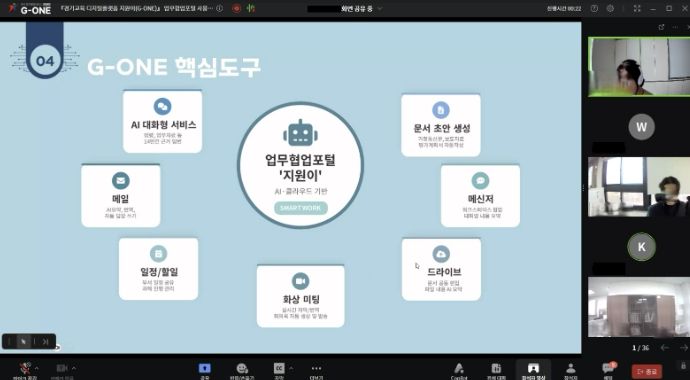The height and width of the screenshot is (380, 690).
Task: Pop out the participant video strip
Action: pos(661,27)
